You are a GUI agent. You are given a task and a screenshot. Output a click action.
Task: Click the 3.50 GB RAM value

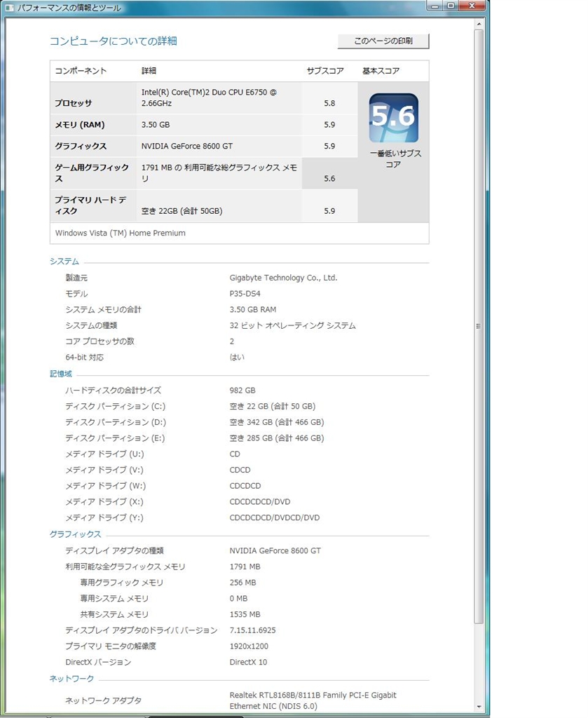pos(252,309)
